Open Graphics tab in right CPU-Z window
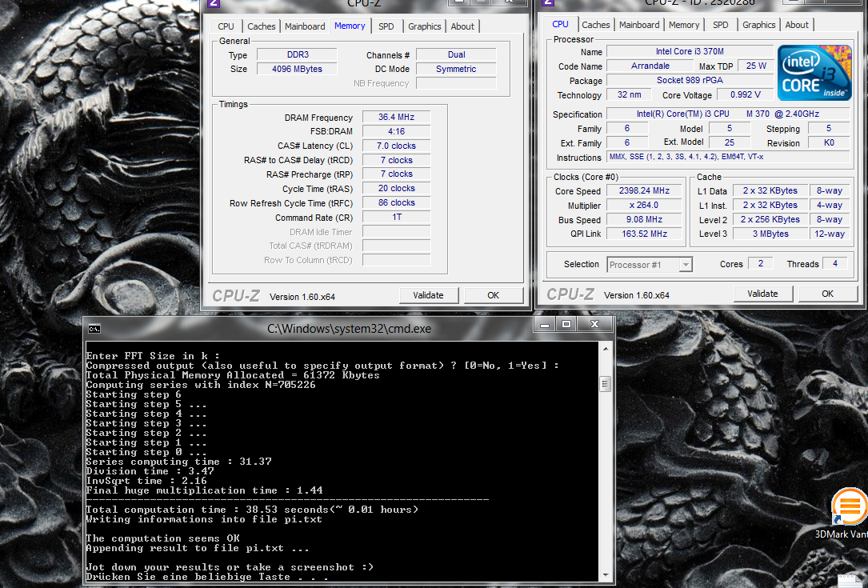Image resolution: width=868 pixels, height=588 pixels. [759, 25]
